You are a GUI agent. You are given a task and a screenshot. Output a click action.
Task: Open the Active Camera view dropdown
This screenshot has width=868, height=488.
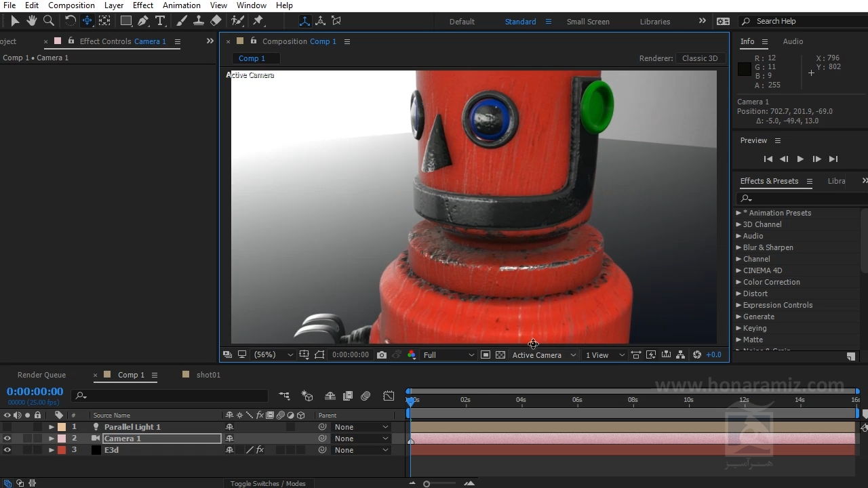pos(543,355)
